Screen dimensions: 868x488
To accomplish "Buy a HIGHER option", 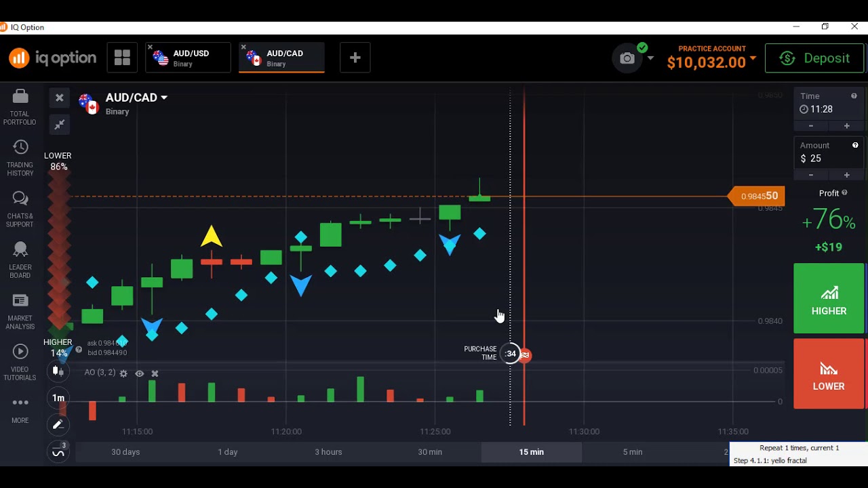I will pyautogui.click(x=829, y=299).
